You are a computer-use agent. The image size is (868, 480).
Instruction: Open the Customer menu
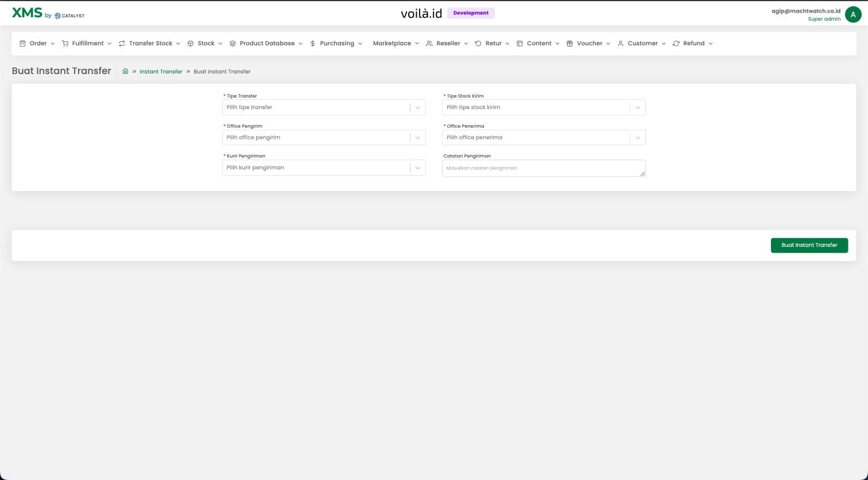tap(642, 44)
